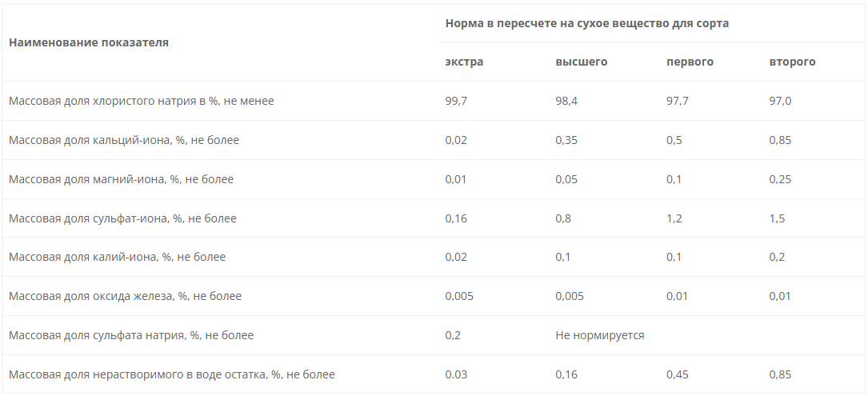Click the 'Массовая доля сульфата натрия' row label
This screenshot has height=396, width=868.
[131, 335]
